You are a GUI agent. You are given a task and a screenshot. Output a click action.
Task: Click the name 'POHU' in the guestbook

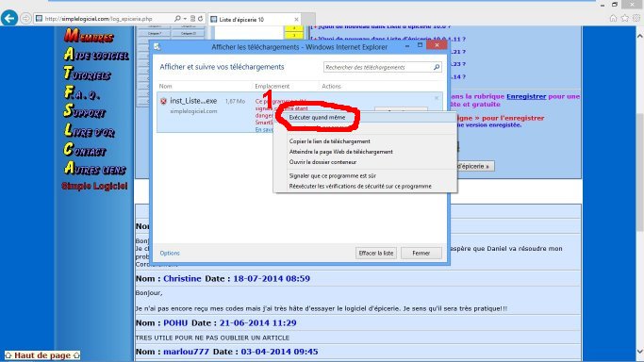(x=175, y=323)
